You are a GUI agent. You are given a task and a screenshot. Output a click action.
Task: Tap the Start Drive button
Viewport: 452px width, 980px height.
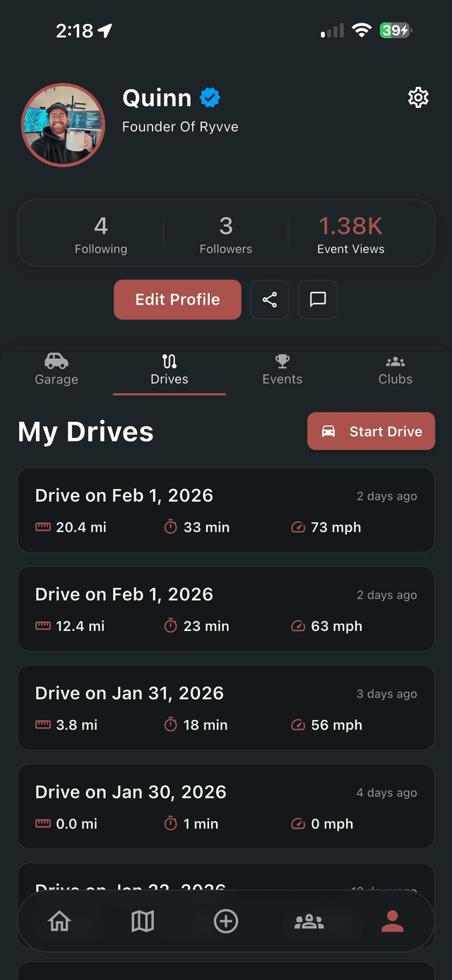371,431
